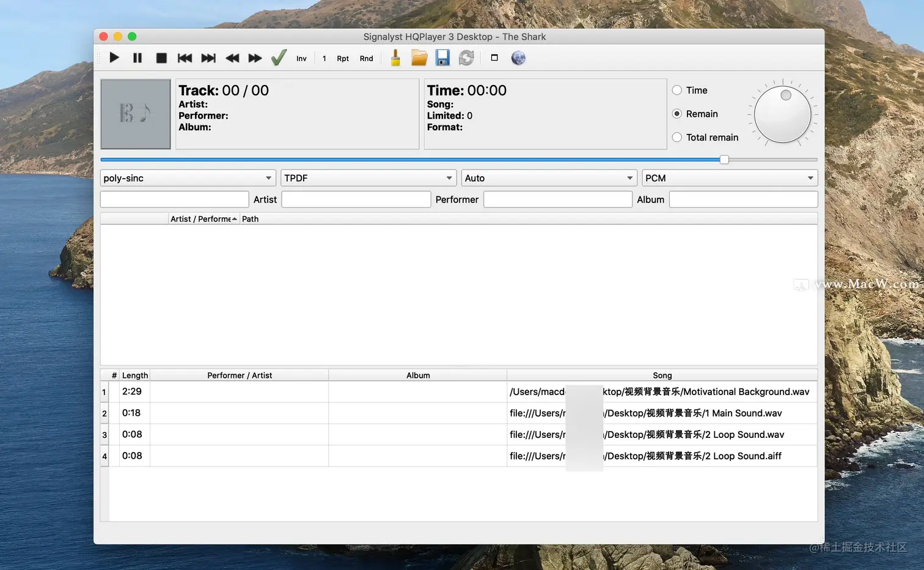Viewport: 924px width, 570px height.
Task: Clear the playlist with the brush icon
Action: (x=395, y=58)
